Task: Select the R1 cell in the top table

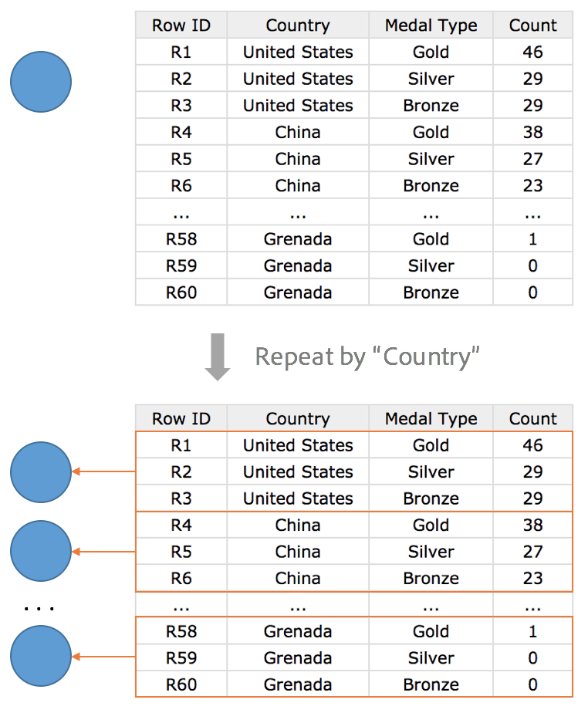Action: pyautogui.click(x=181, y=52)
